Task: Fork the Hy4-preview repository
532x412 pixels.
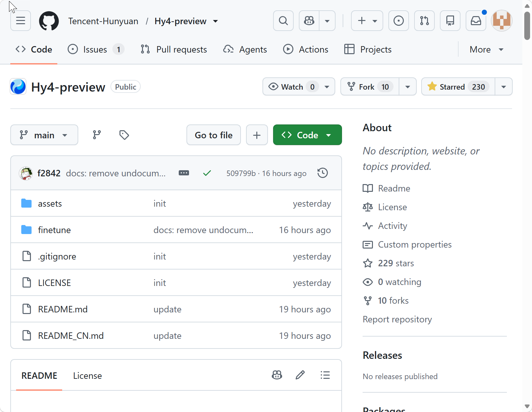Action: pyautogui.click(x=370, y=87)
